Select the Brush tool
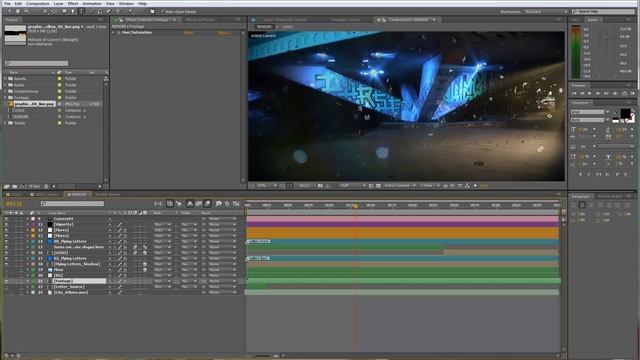 92,11
